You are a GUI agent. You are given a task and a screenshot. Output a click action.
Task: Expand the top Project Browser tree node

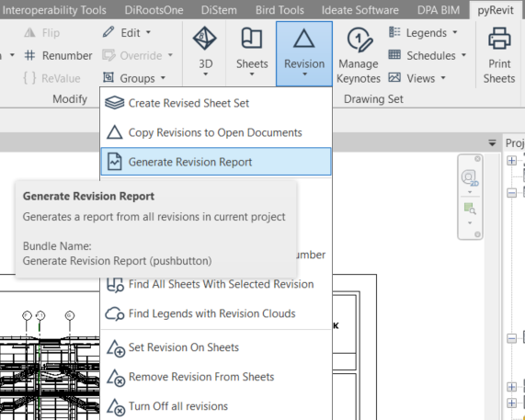tap(511, 161)
